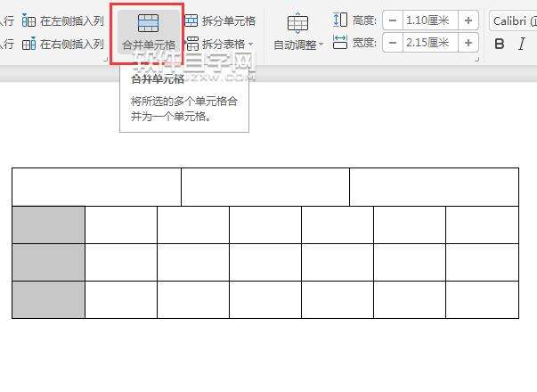The image size is (537, 392).
Task: Open the rows and columns dialog launcher icon
Action: pos(106,60)
